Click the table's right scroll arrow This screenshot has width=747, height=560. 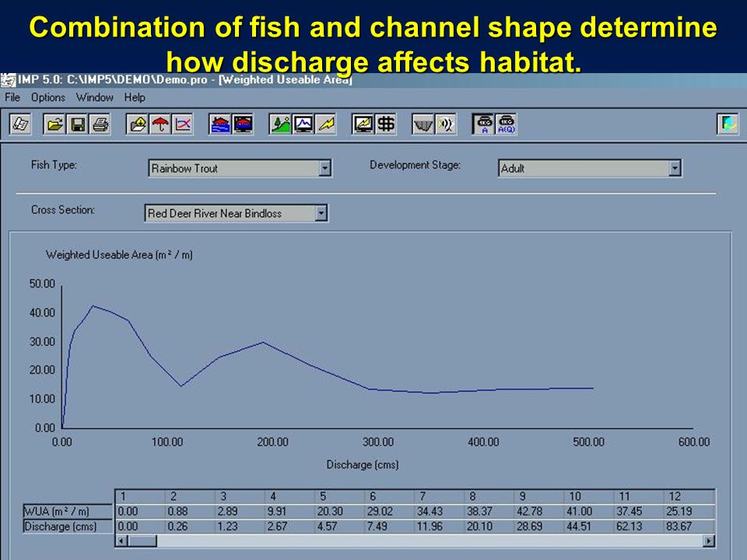coord(709,541)
